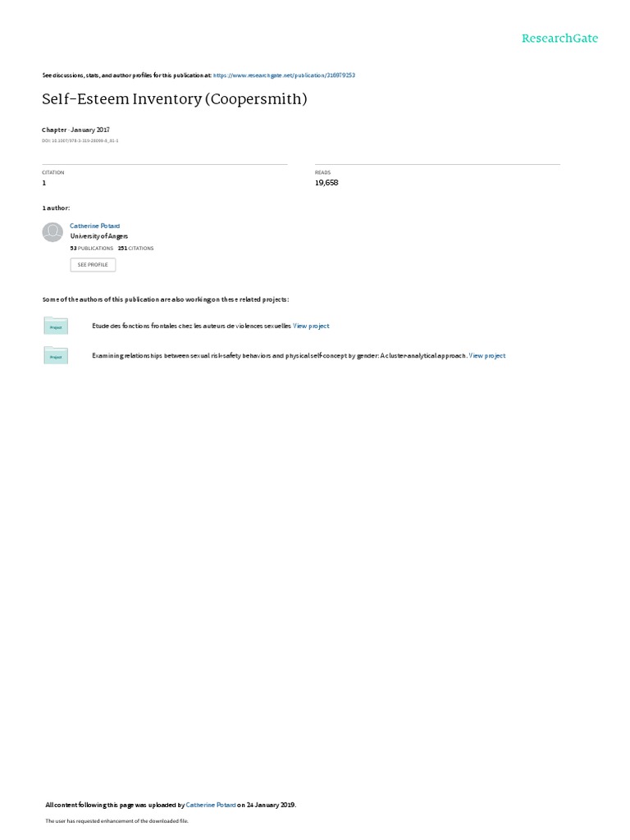Open Catherine Potard's name under 1 author

click(95, 226)
